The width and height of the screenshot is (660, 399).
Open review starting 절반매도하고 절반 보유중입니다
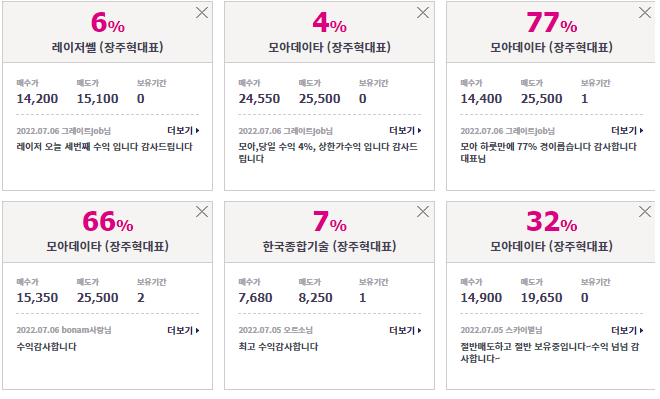coord(550,353)
